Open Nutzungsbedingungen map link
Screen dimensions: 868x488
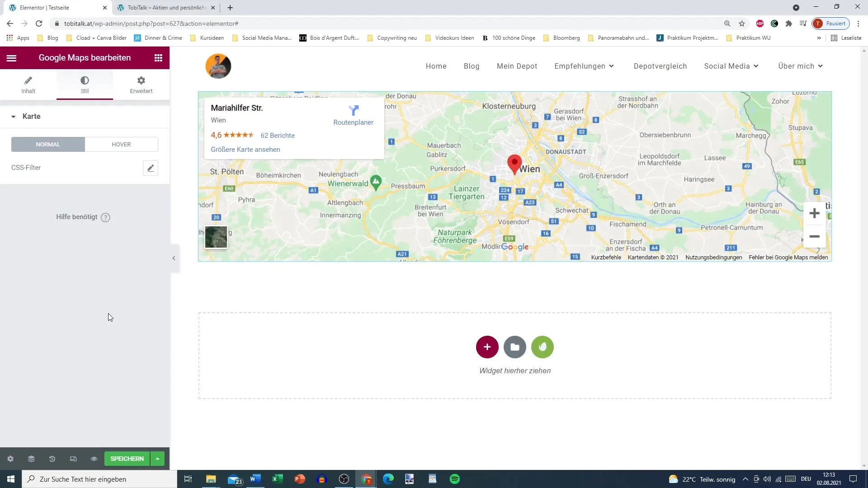714,258
